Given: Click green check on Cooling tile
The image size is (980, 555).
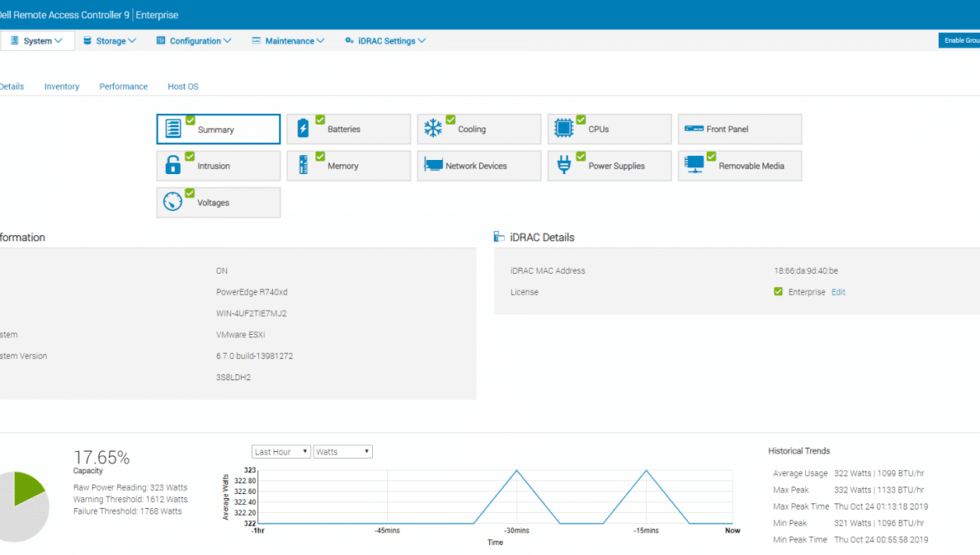Looking at the screenshot, I should 451,119.
